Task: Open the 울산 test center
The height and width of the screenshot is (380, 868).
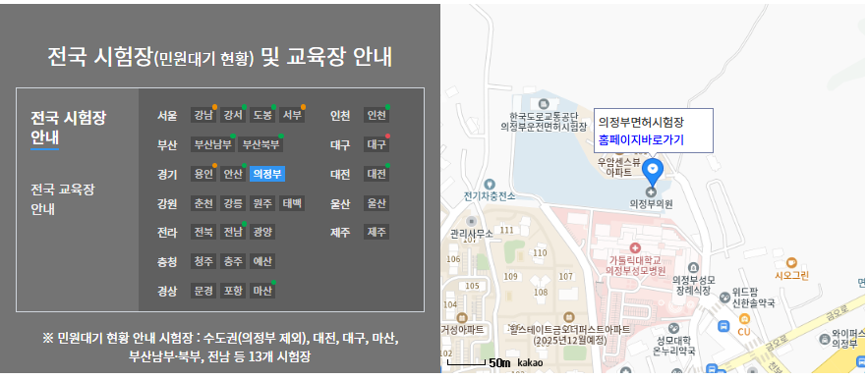Action: [376, 203]
